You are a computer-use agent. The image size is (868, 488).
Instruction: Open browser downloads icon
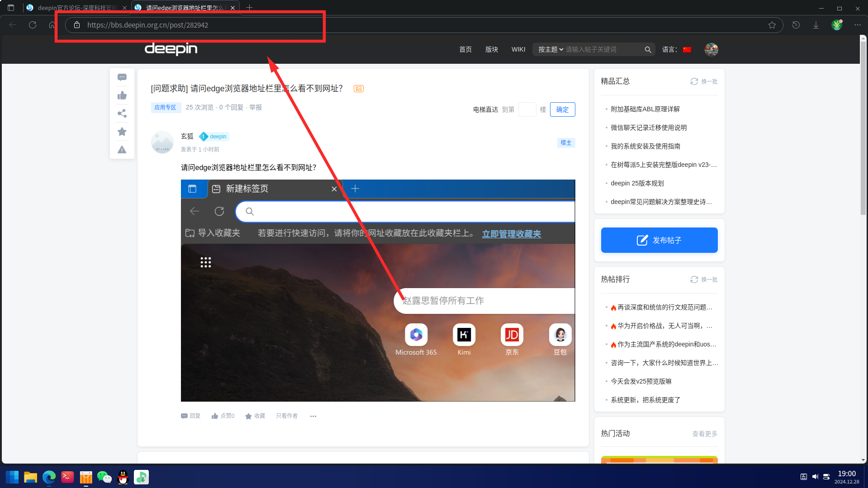coord(816,25)
